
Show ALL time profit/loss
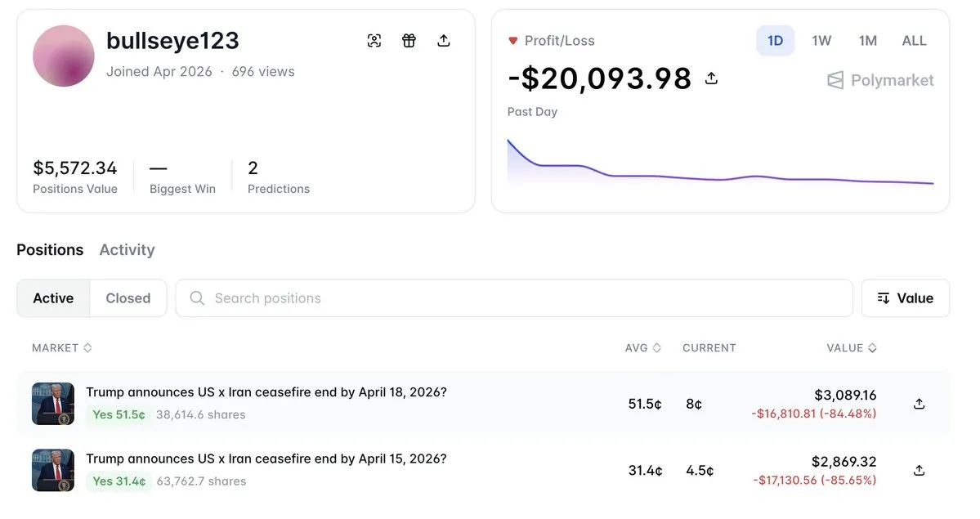click(x=914, y=41)
